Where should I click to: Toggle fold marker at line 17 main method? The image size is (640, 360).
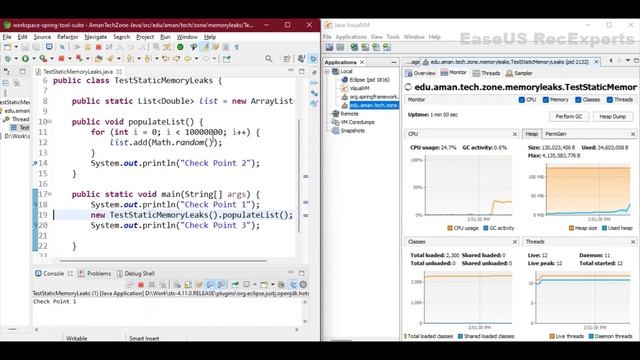(x=50, y=194)
